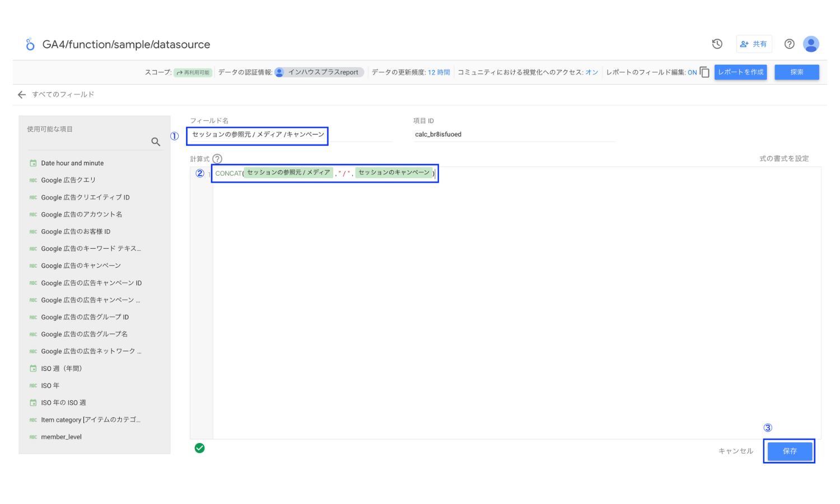Click the フィールド名 input field
The image size is (840, 504).
pyautogui.click(x=258, y=135)
